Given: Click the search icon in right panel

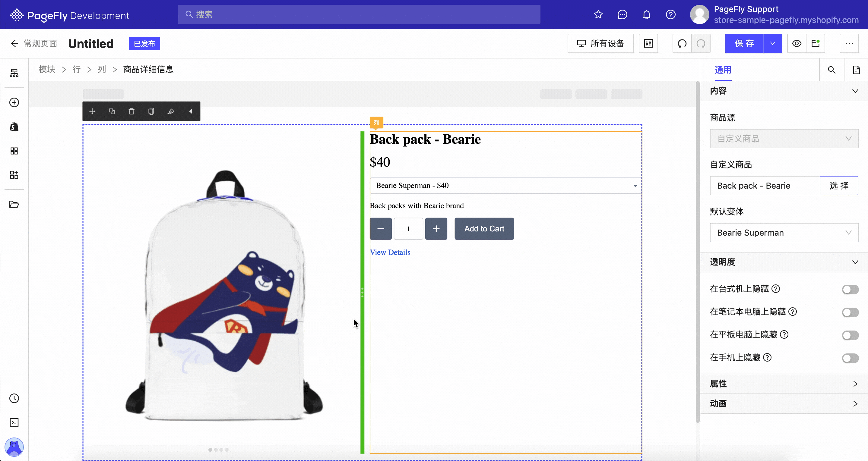Looking at the screenshot, I should [832, 70].
